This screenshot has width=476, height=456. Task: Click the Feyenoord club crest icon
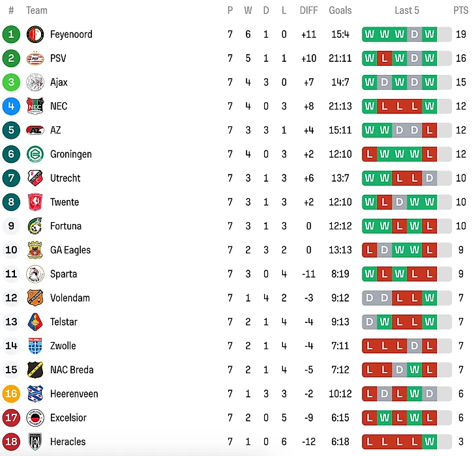pyautogui.click(x=35, y=35)
